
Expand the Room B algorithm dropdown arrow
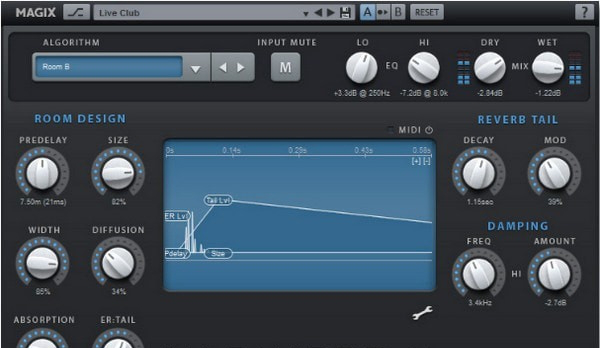click(196, 69)
